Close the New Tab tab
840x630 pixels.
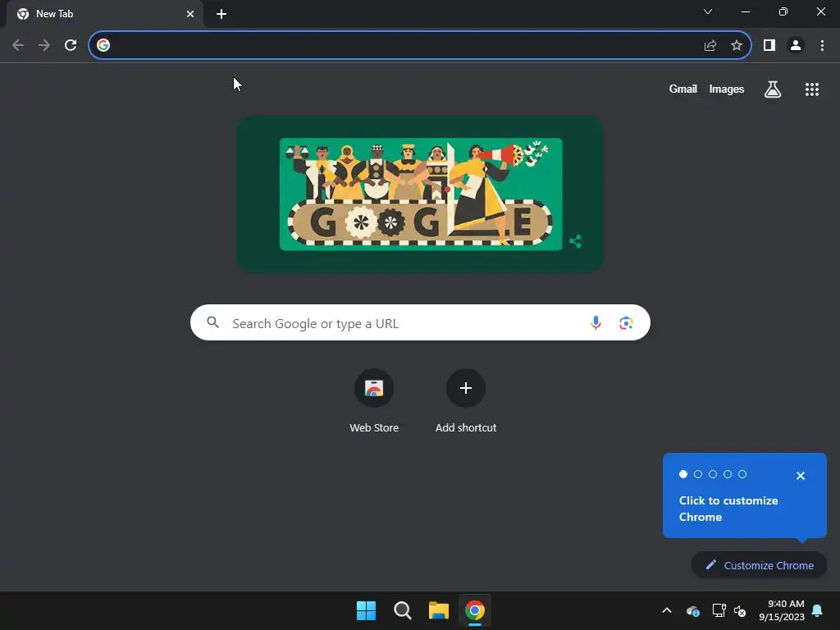click(x=190, y=14)
